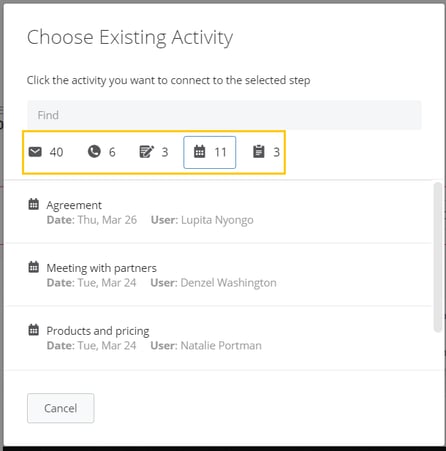Click the Cancel button

[x=61, y=408]
